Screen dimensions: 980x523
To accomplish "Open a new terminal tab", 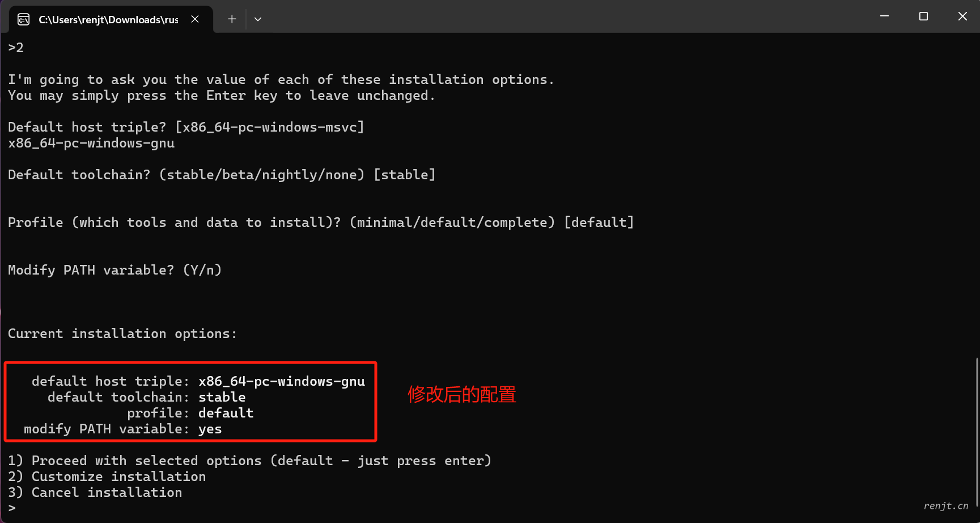I will pyautogui.click(x=232, y=19).
